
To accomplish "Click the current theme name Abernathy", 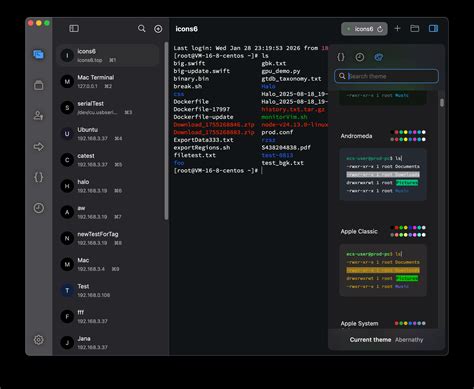I will [409, 340].
